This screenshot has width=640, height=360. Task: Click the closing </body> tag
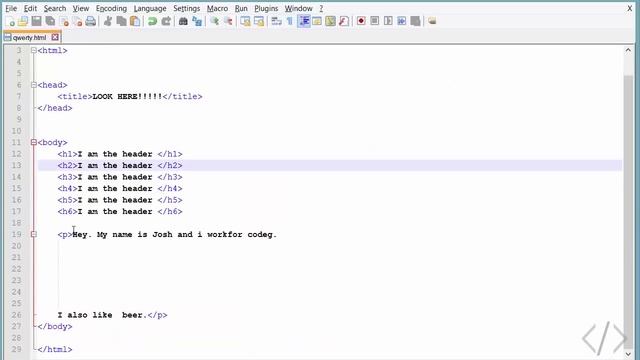click(55, 327)
